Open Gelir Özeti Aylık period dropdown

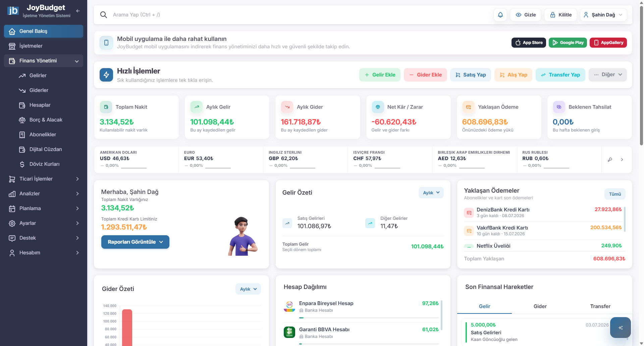tap(431, 193)
